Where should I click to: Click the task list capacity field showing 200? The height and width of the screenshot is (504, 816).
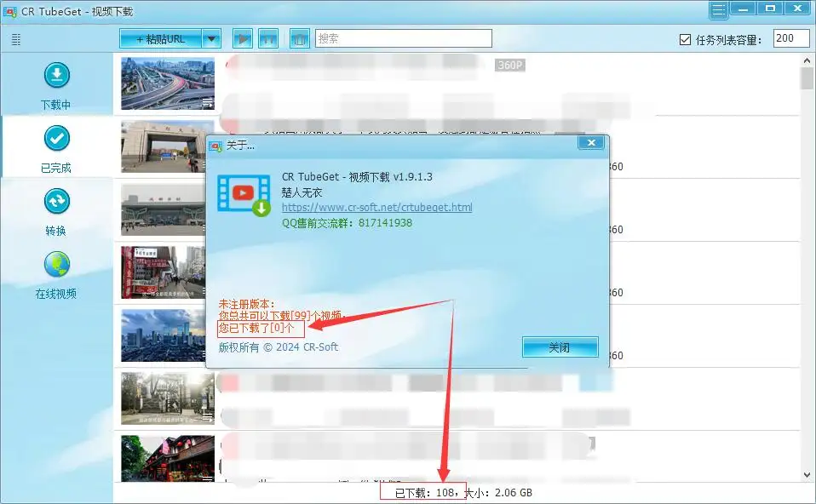click(x=791, y=38)
